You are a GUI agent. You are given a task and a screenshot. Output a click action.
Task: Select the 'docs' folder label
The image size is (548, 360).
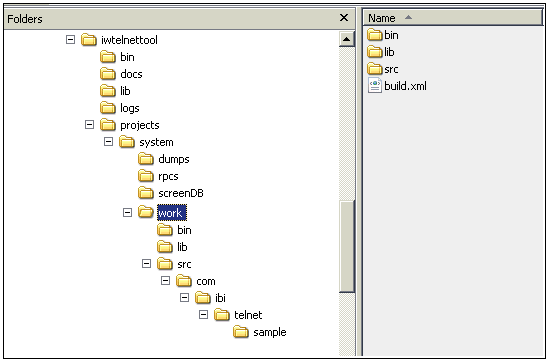point(131,74)
